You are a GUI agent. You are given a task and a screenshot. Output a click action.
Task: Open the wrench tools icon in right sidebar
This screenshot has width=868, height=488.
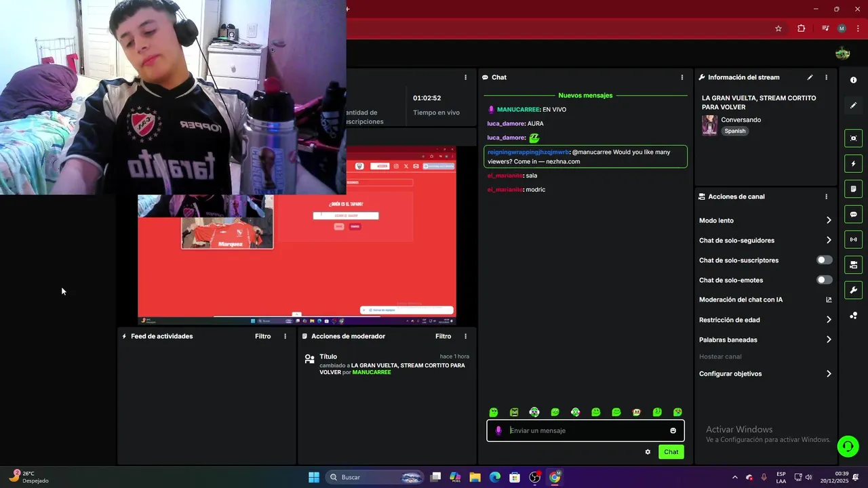853,290
